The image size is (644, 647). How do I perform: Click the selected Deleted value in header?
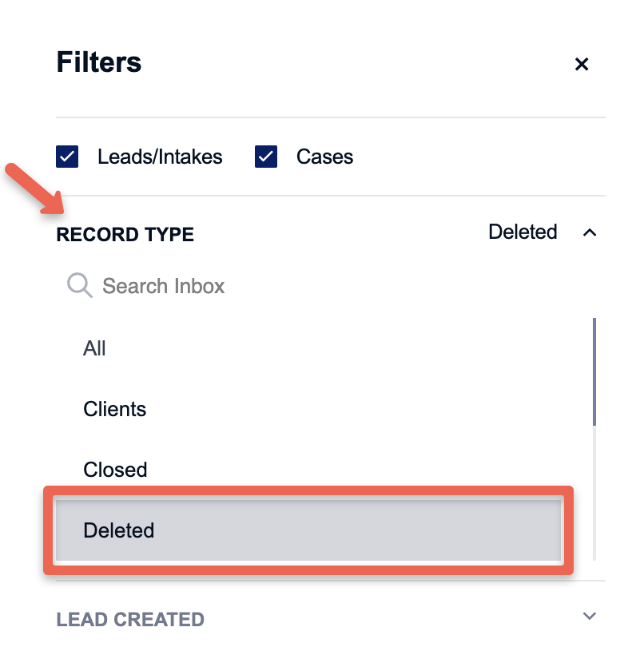523,232
